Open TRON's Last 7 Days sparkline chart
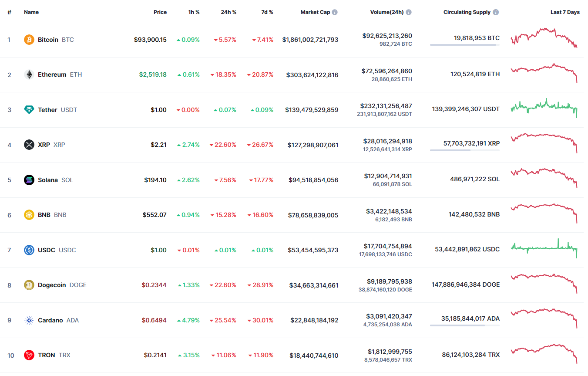588x376 pixels. coord(544,353)
